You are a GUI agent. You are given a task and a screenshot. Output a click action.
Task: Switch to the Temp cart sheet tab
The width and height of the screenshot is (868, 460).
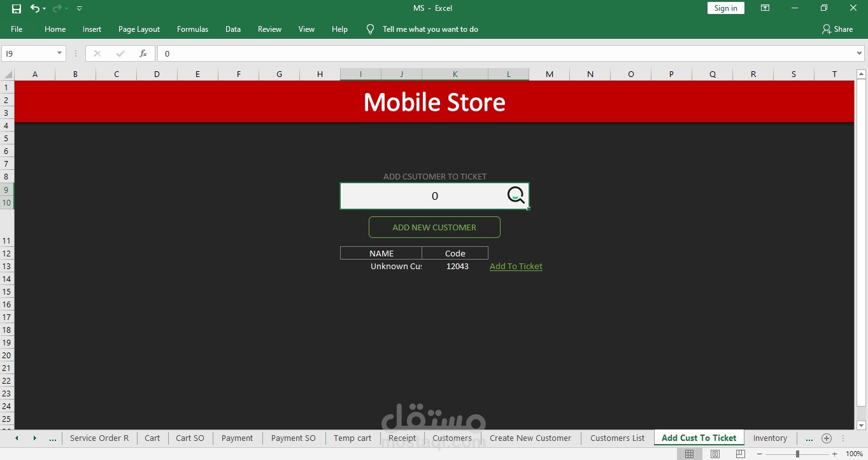(x=353, y=438)
